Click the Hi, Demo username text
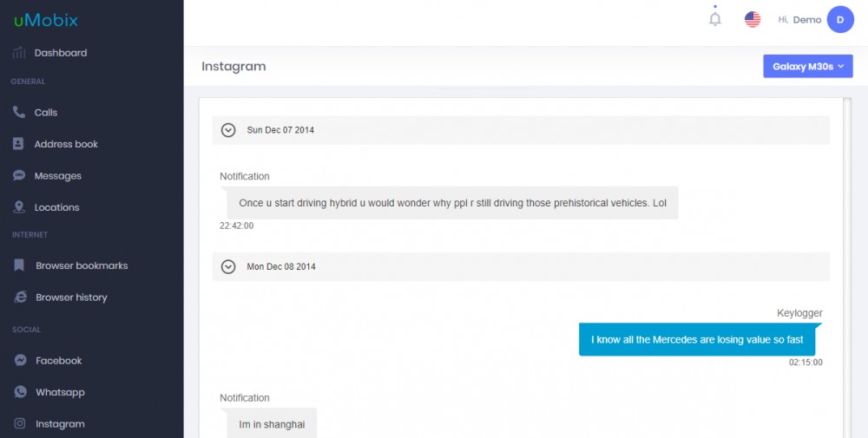This screenshot has height=438, width=868. pyautogui.click(x=799, y=19)
